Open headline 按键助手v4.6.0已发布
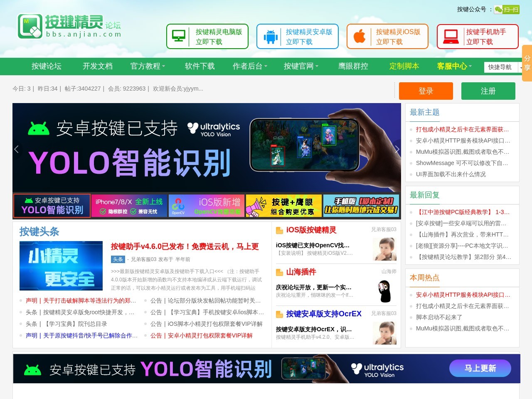This screenshot has width=532, height=399. click(x=185, y=246)
